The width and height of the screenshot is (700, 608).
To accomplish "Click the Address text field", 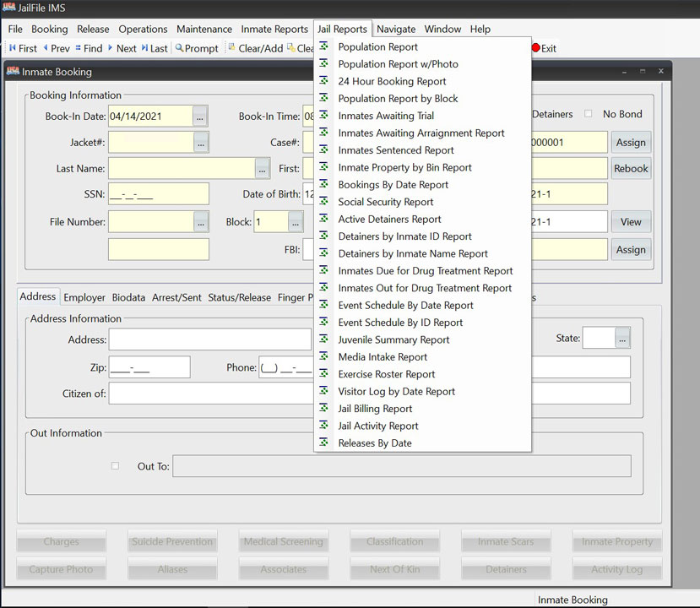I will click(210, 339).
